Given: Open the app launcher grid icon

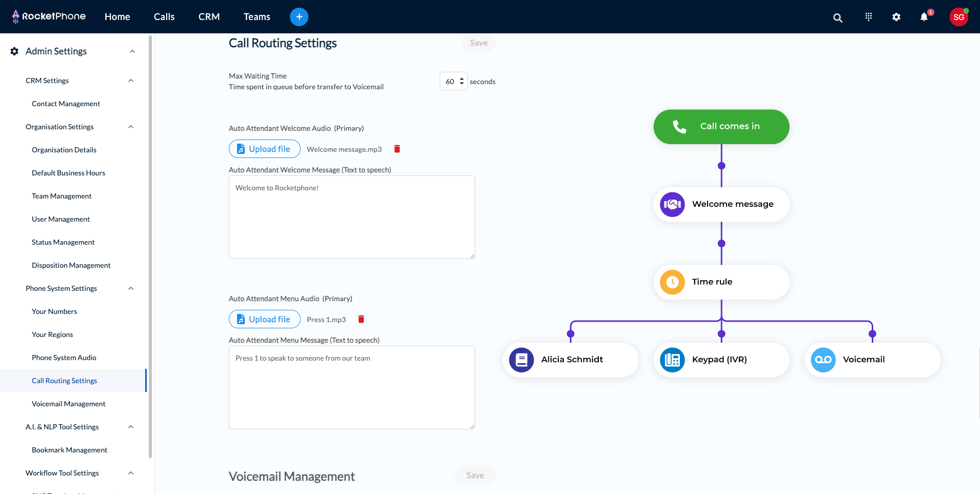Looking at the screenshot, I should pos(868,17).
